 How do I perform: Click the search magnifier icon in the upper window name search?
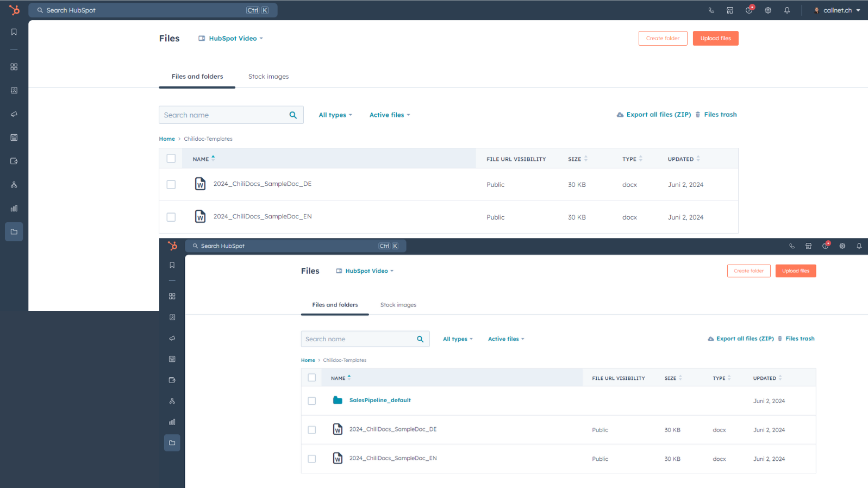pyautogui.click(x=293, y=115)
